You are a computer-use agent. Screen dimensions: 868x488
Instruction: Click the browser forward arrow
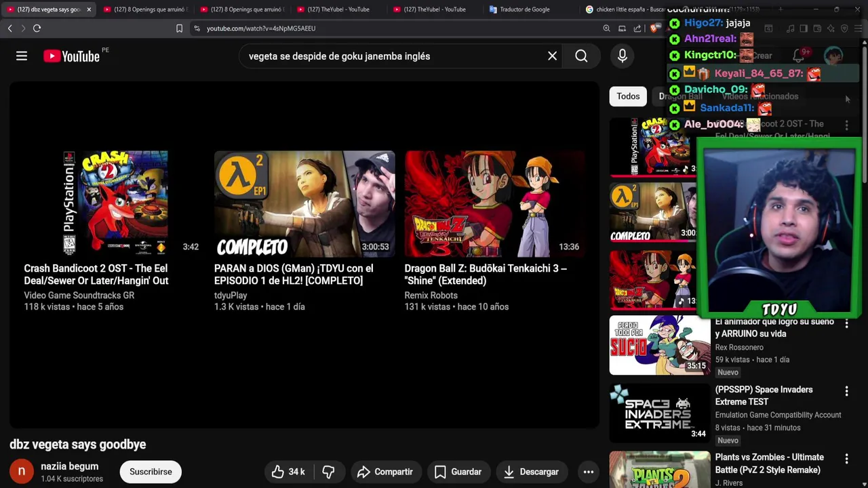[x=23, y=28]
